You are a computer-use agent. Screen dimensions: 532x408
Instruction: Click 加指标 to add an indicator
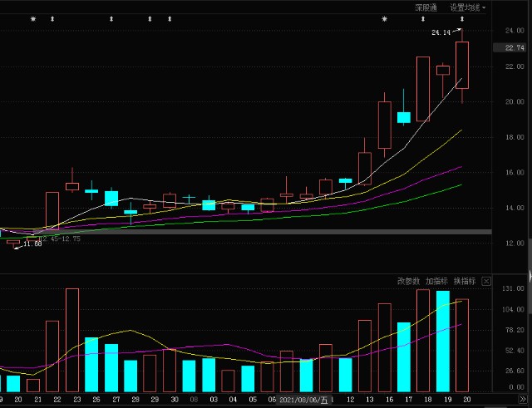pyautogui.click(x=436, y=281)
